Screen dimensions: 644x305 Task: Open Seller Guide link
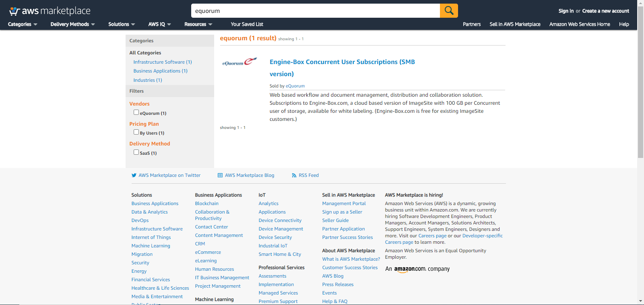(x=336, y=220)
